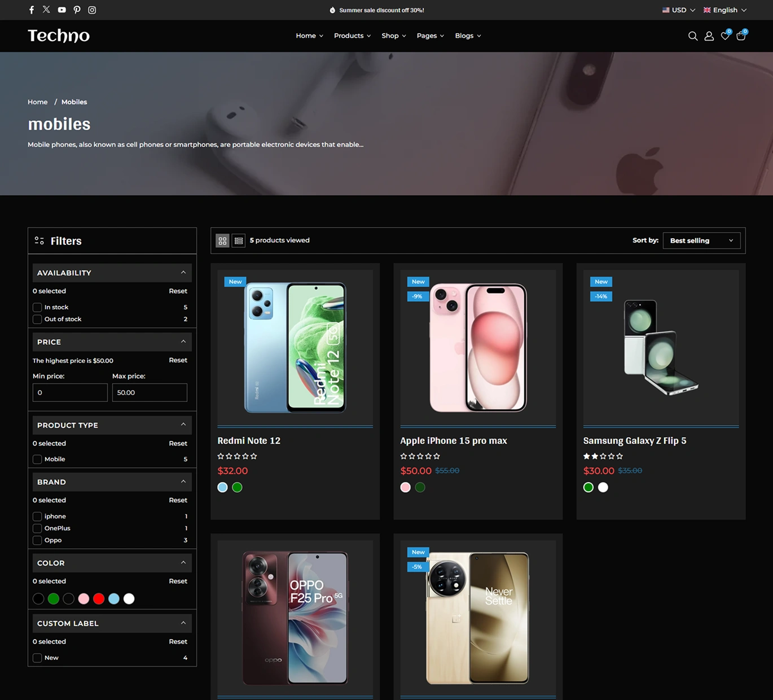Screen dimensions: 773x700
Task: Reset the Availability filter
Action: coord(178,291)
